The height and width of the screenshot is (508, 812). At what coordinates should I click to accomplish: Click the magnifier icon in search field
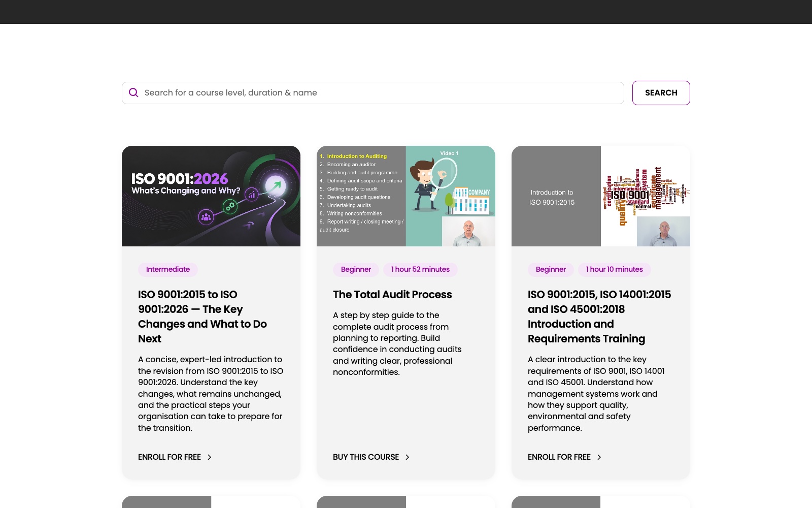[x=133, y=92]
